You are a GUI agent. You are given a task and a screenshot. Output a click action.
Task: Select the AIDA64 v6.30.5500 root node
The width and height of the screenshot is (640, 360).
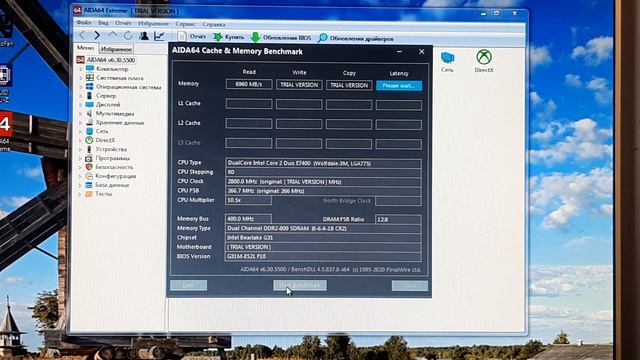pyautogui.click(x=106, y=60)
